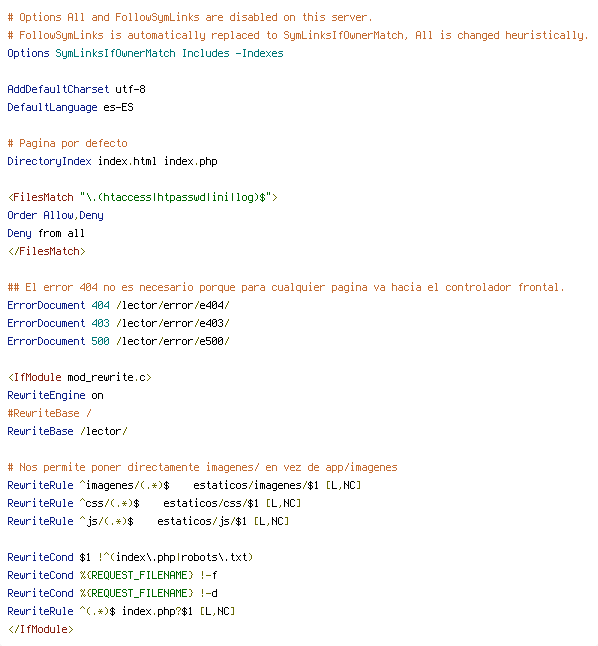Click the DefaultLanguage es-ES line

pos(70,108)
